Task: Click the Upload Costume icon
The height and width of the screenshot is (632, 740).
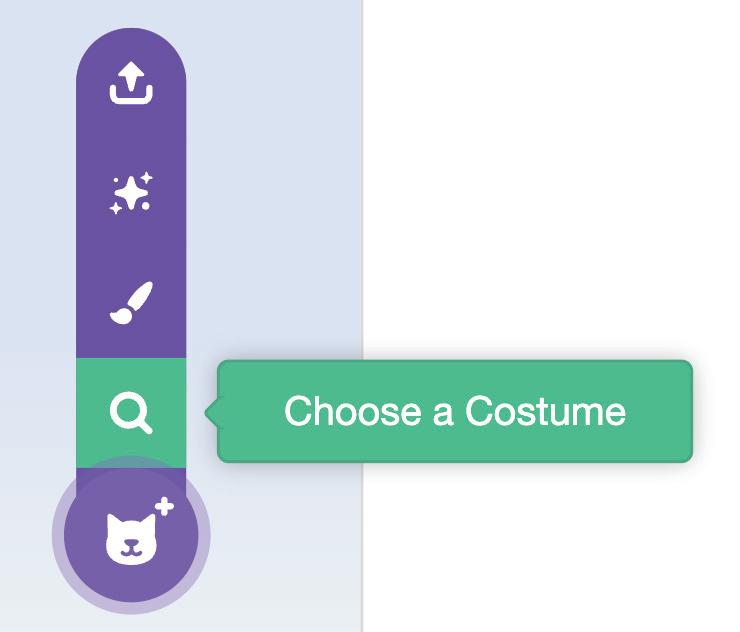Action: [x=131, y=84]
